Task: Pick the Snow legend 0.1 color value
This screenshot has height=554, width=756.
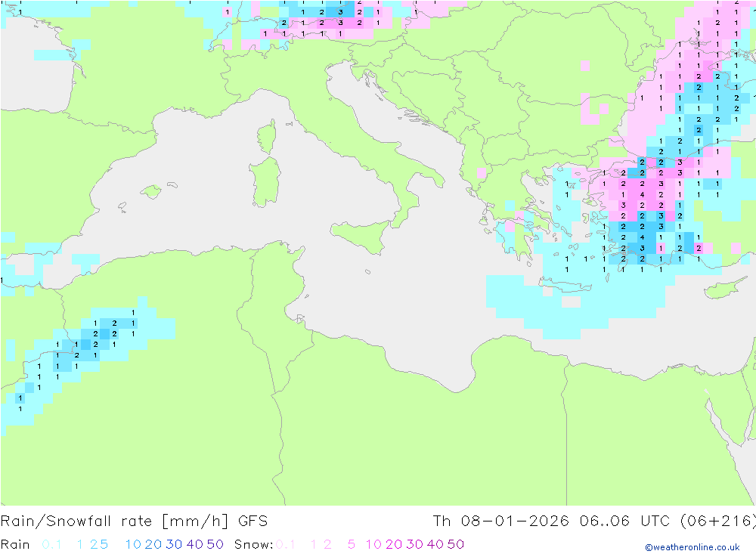Action: [286, 544]
